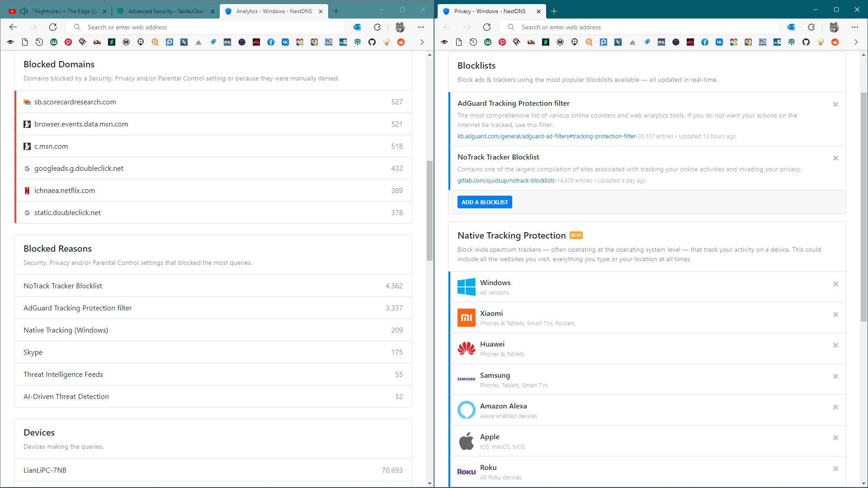This screenshot has height=488, width=868.
Task: Click the left window's vertical scrollbar thumb
Action: coord(429,210)
